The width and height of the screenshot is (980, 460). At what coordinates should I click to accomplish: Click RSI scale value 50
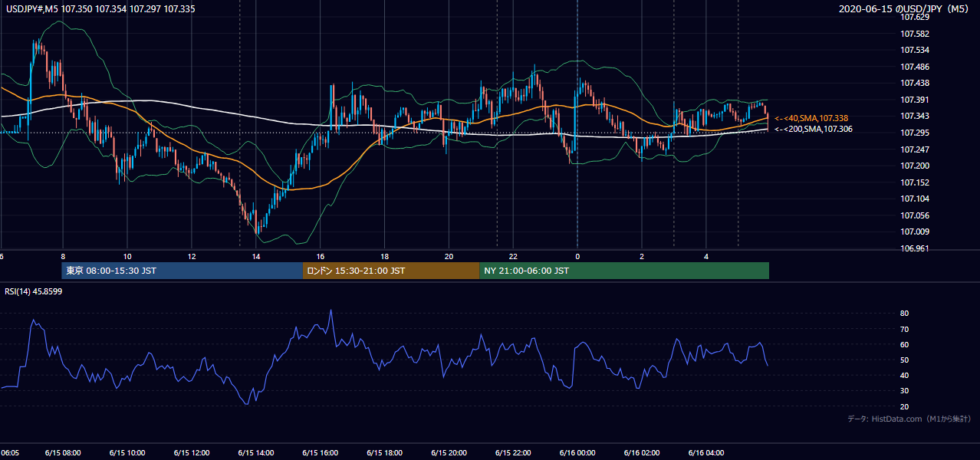click(905, 360)
